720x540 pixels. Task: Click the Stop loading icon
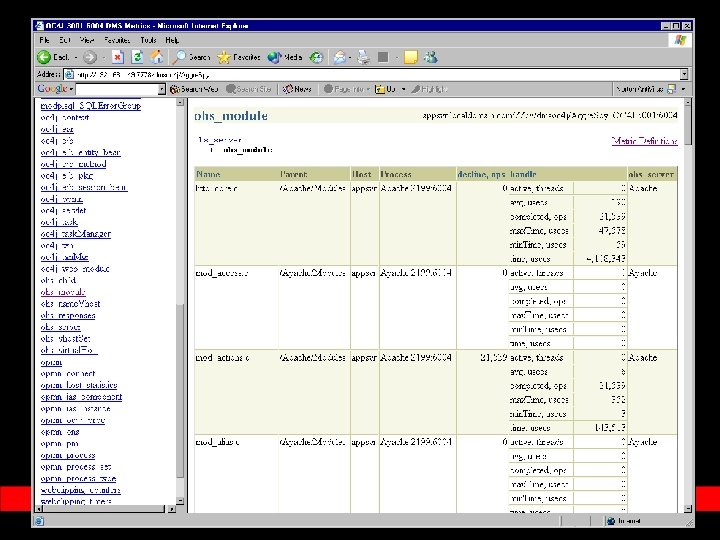tap(117, 57)
